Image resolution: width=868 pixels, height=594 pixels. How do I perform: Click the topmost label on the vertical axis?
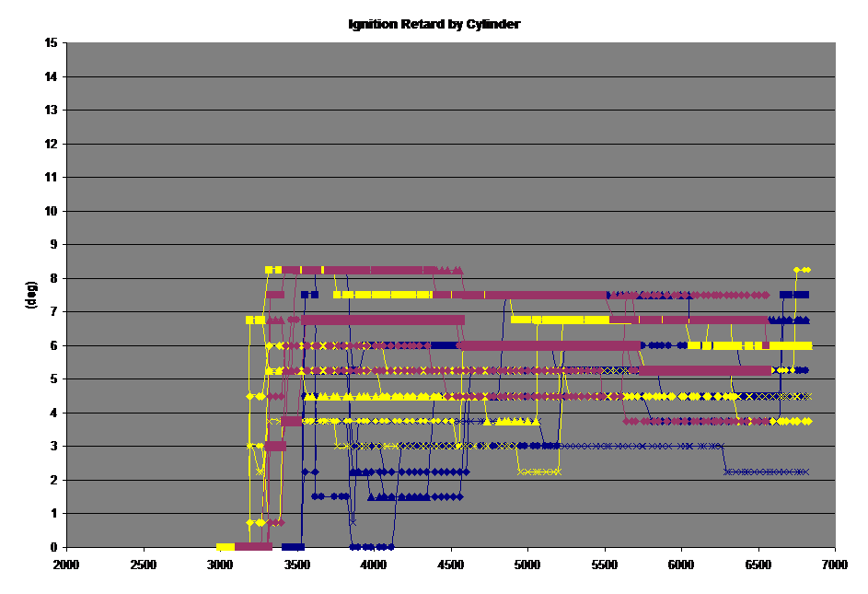coord(53,43)
